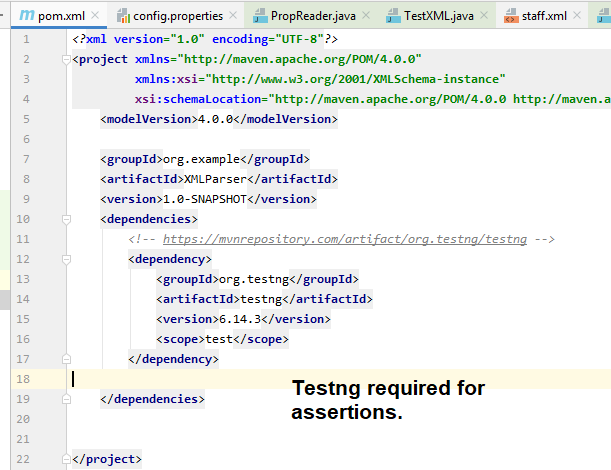Click the Maven icon on the pom.xml tab
The image size is (611, 470).
pyautogui.click(x=26, y=17)
